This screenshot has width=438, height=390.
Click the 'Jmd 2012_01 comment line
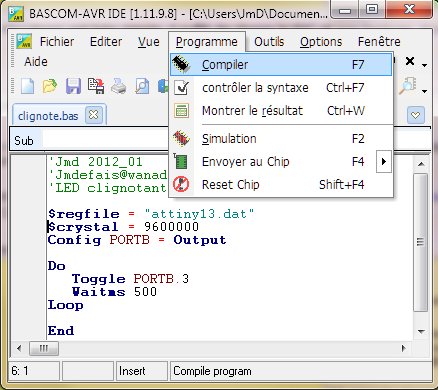95,162
